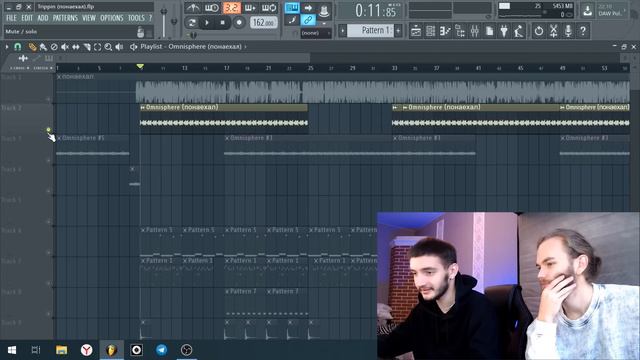Screen dimensions: 640x360
Task: Open the FILE menu
Action: tap(11, 18)
